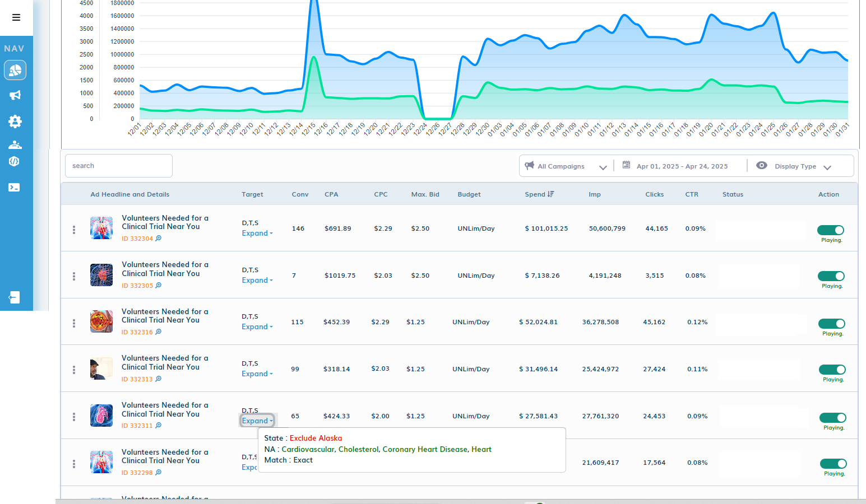Click the CTR column header

pos(692,194)
